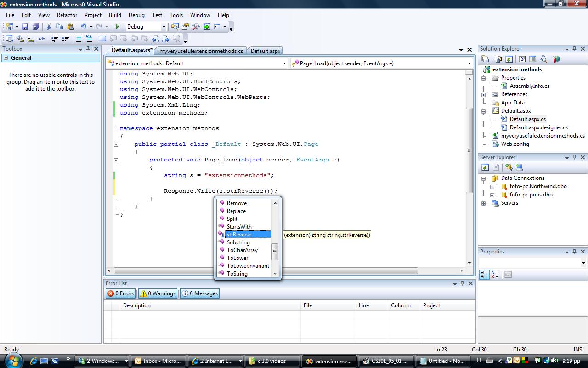Collapse the Properties folder in Solution Explorer
Screen dimensions: 588x368
[484, 78]
